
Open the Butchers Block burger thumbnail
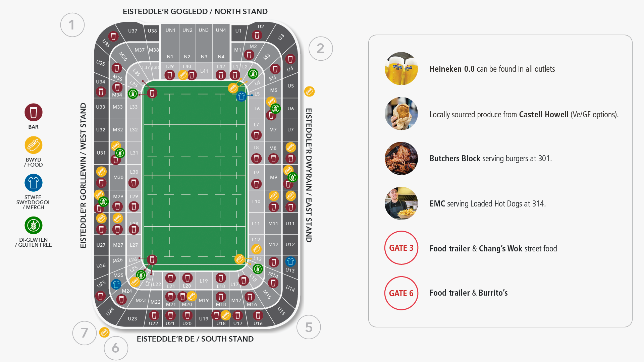coord(401,158)
